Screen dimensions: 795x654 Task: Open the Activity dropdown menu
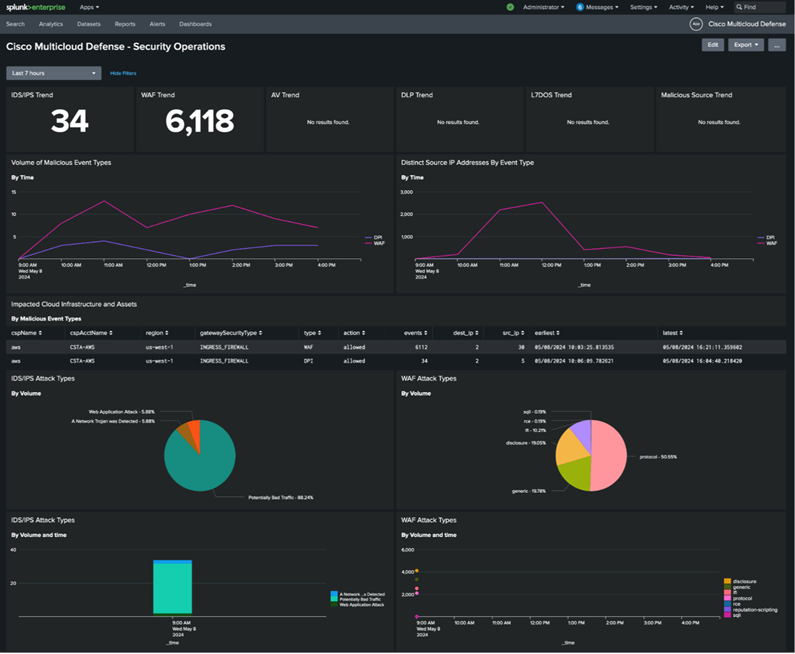tap(681, 7)
